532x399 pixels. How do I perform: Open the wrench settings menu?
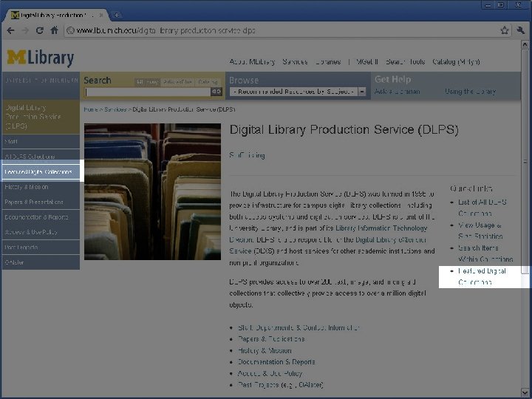(520, 30)
